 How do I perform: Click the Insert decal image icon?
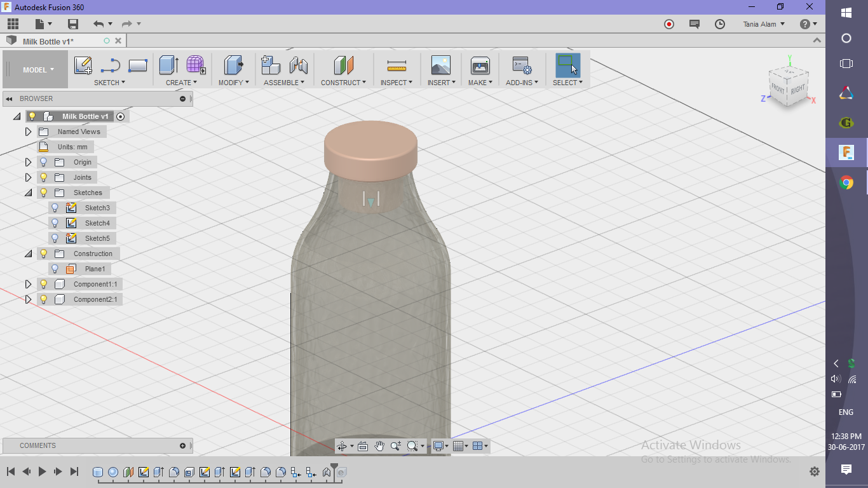pyautogui.click(x=441, y=65)
